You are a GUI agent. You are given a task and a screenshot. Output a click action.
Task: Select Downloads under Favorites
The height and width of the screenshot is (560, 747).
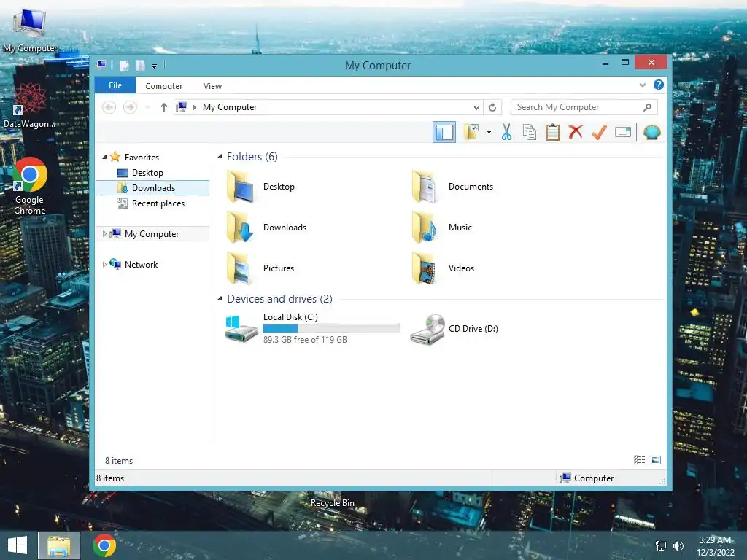click(153, 187)
